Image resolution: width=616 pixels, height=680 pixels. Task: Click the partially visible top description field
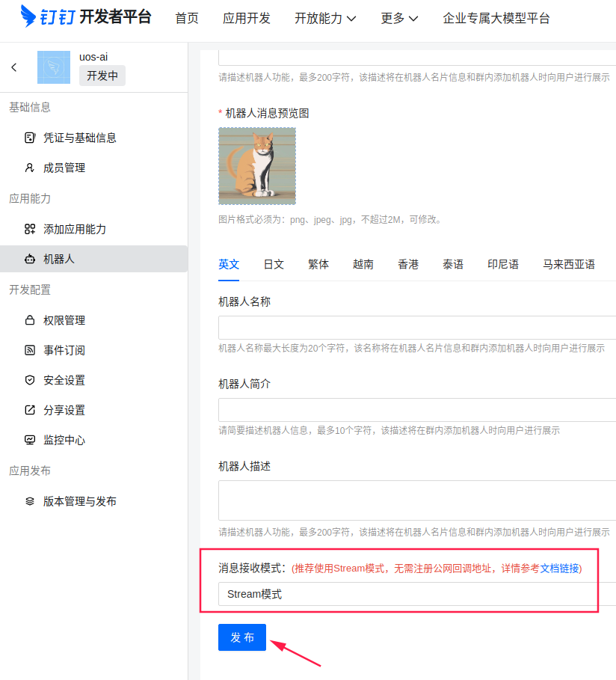point(417,58)
